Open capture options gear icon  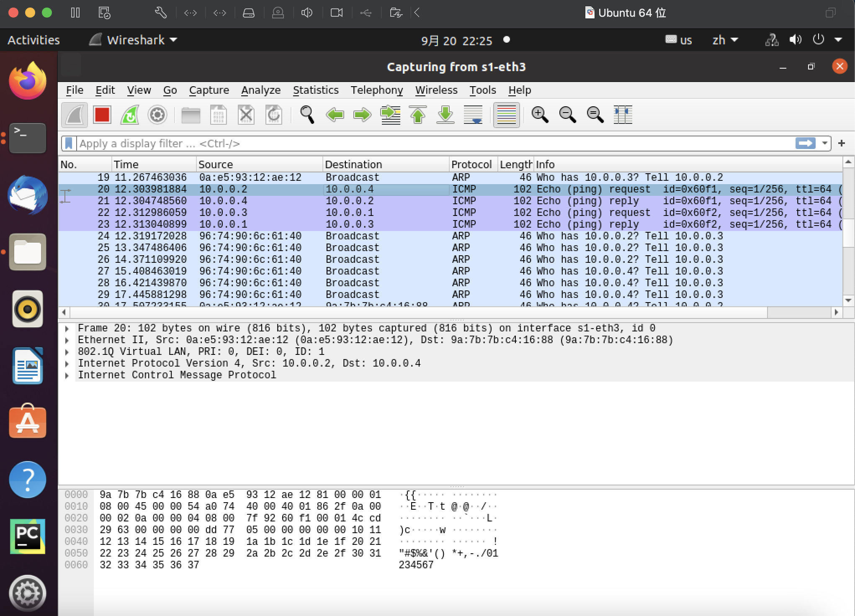(157, 115)
